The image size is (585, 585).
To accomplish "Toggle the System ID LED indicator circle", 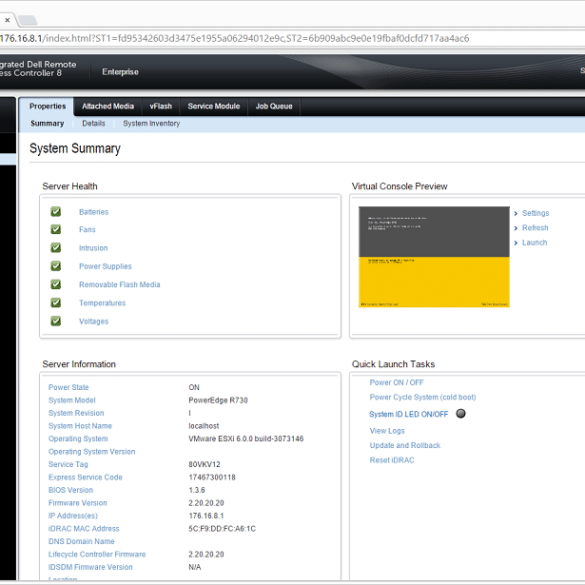I will click(461, 413).
